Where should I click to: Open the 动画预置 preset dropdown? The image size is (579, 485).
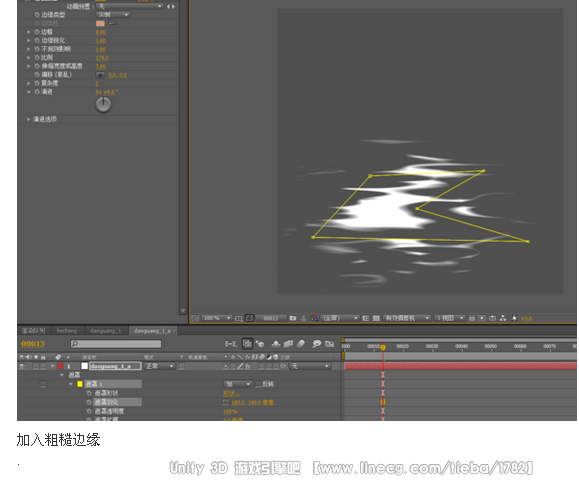click(x=130, y=6)
